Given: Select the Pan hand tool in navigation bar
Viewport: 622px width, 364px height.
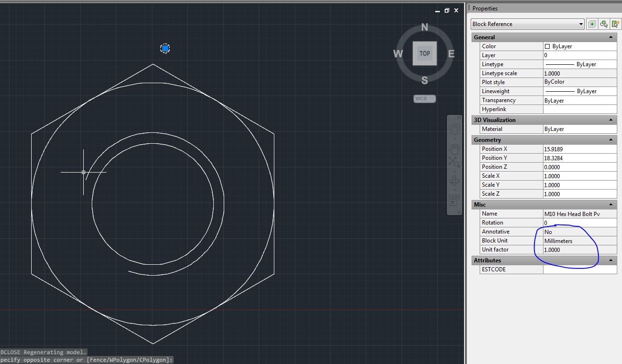Looking at the screenshot, I should coord(454,149).
